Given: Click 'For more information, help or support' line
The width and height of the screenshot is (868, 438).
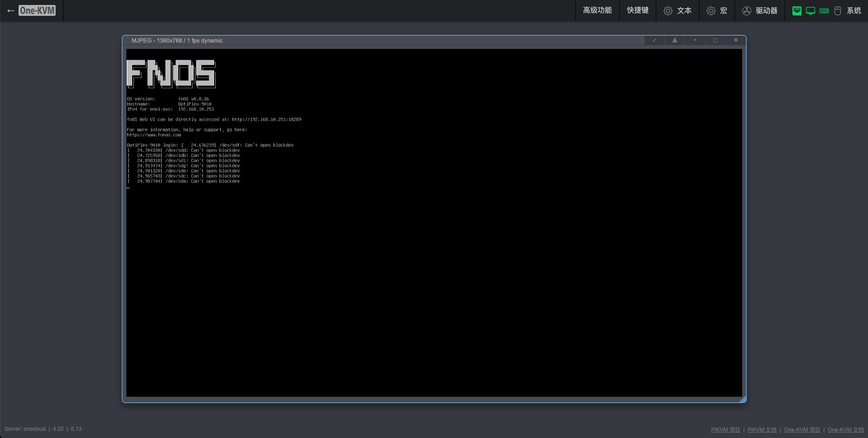Looking at the screenshot, I should (187, 130).
